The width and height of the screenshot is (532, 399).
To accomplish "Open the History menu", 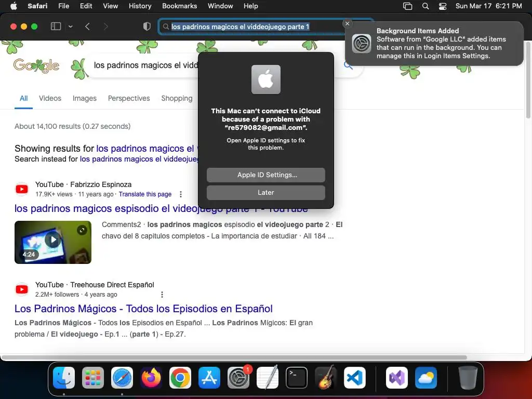I will (140, 6).
